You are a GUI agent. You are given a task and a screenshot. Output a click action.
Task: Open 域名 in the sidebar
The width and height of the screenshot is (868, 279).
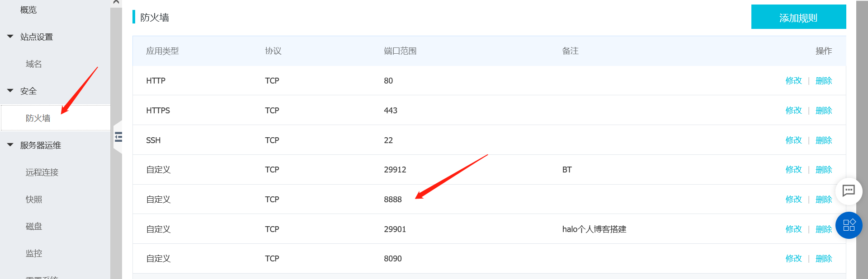point(34,64)
